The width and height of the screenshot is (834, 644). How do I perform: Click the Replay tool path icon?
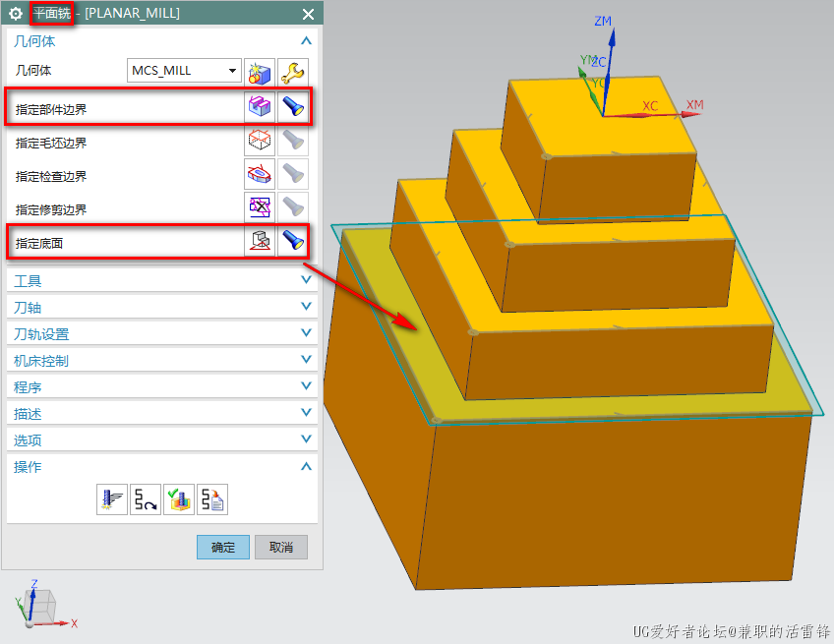point(146,499)
